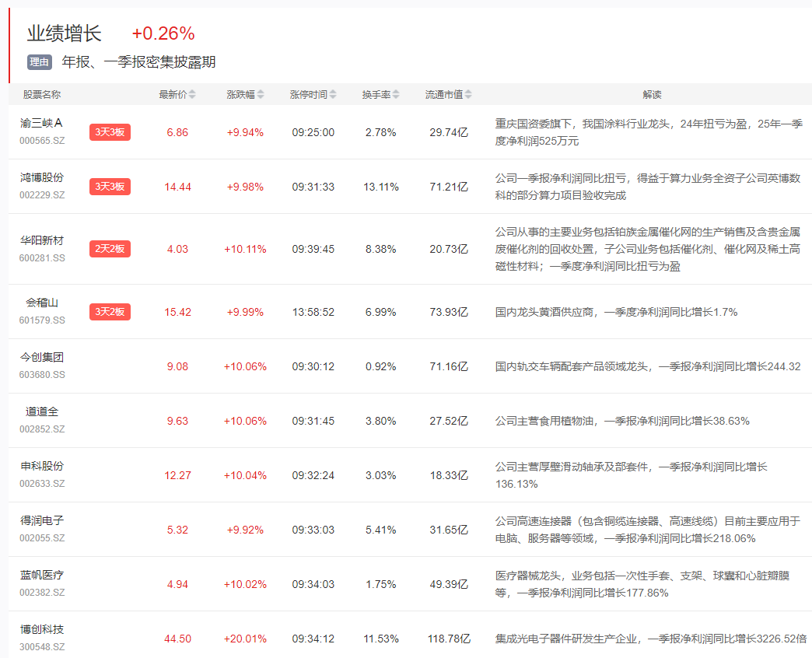This screenshot has height=658, width=812.
Task: Open 渝三峡A stock name link
Action: [41, 124]
